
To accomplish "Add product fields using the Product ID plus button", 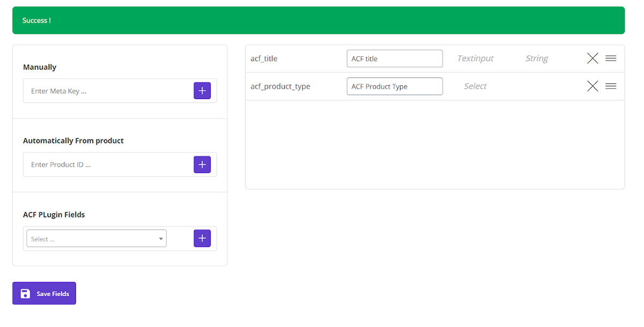I will click(x=202, y=164).
